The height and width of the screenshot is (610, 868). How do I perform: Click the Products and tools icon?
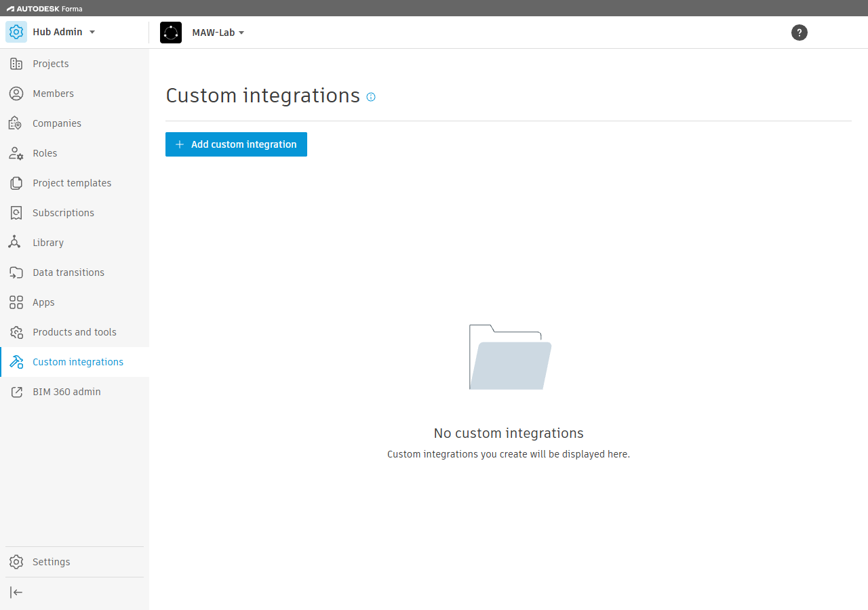pyautogui.click(x=16, y=332)
